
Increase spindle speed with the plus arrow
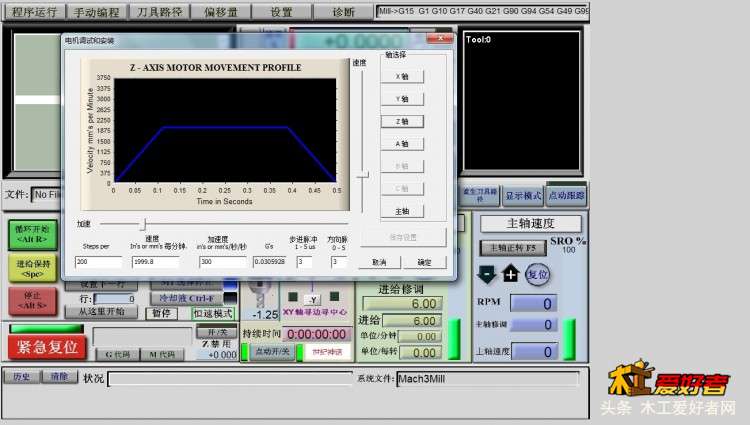(x=510, y=274)
